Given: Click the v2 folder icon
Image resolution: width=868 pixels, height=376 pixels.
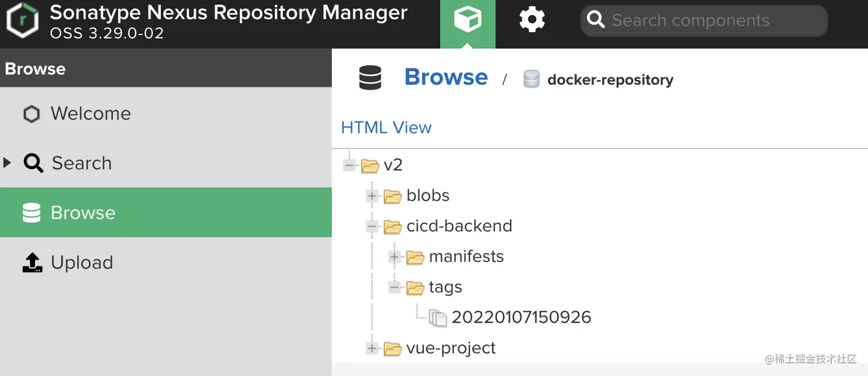Looking at the screenshot, I should 370,166.
